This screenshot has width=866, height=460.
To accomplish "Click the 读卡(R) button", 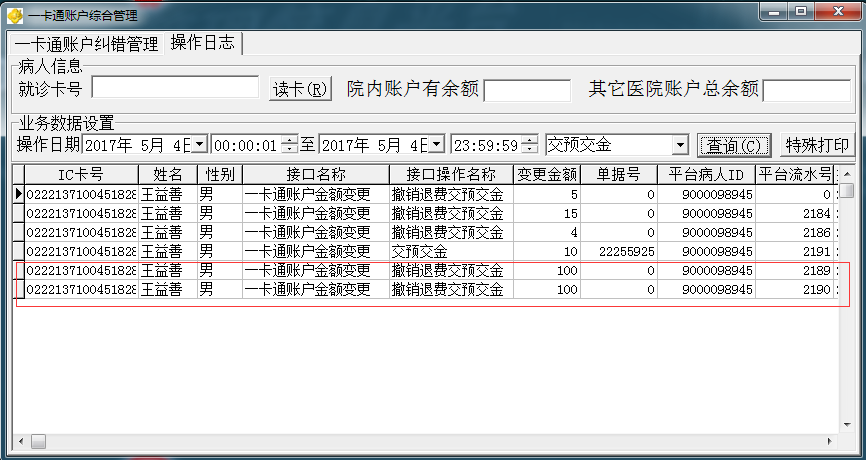I will pos(300,89).
